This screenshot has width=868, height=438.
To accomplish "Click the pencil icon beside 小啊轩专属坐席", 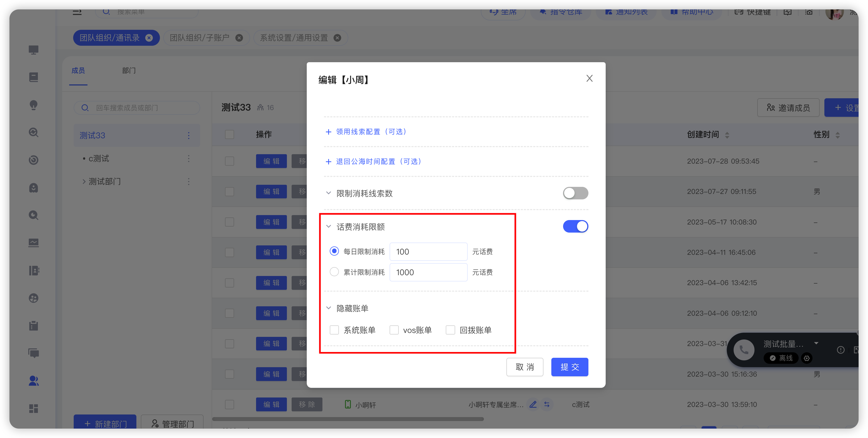I will pos(533,404).
